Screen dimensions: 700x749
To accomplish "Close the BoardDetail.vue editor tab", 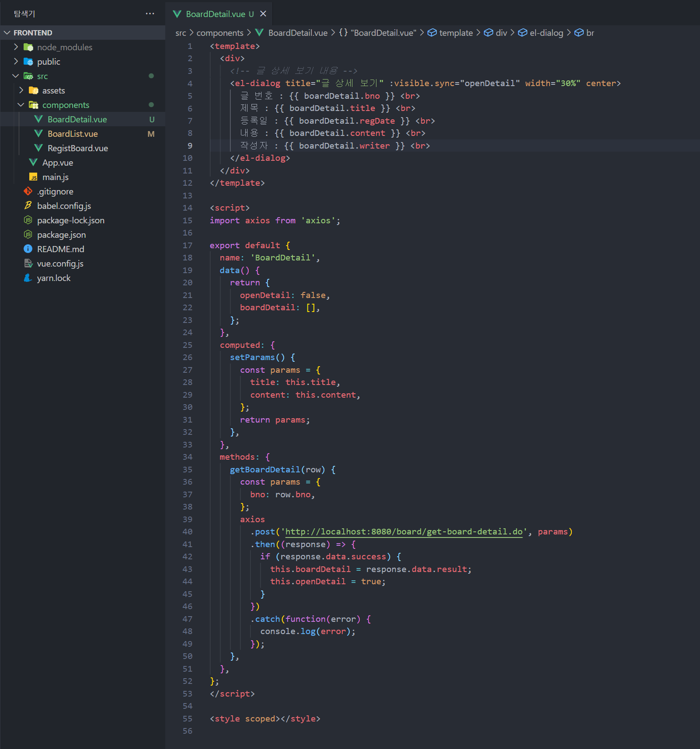I will pos(263,14).
